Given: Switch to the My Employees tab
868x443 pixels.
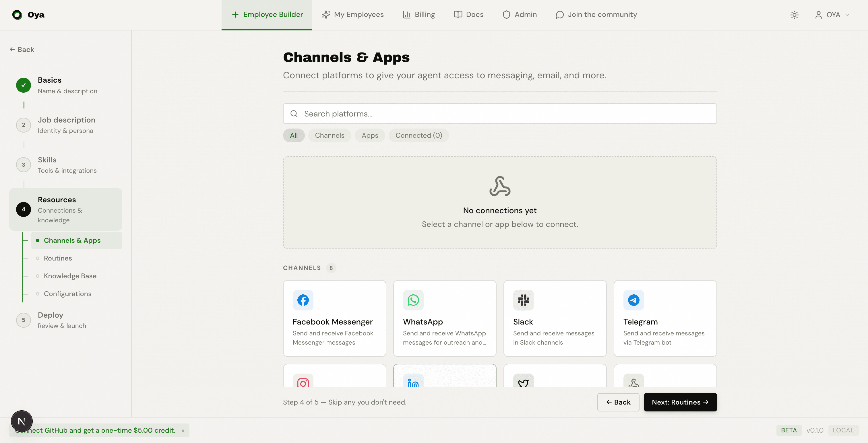Looking at the screenshot, I should pyautogui.click(x=352, y=14).
